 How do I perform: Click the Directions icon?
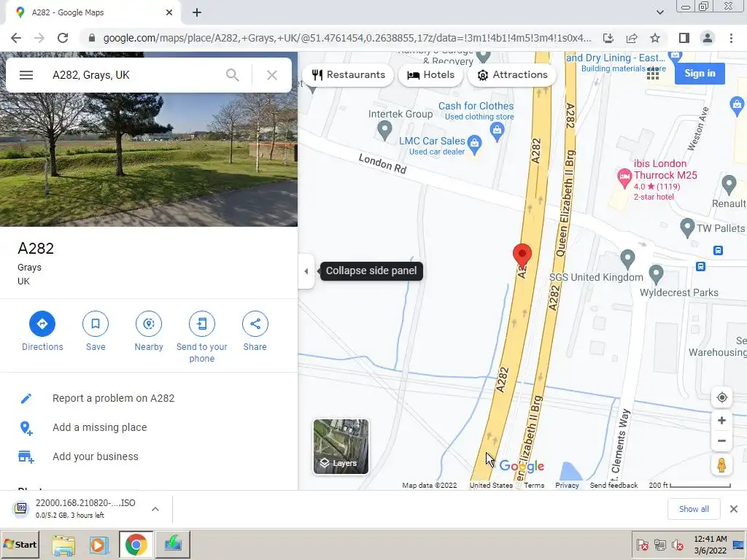coord(42,324)
